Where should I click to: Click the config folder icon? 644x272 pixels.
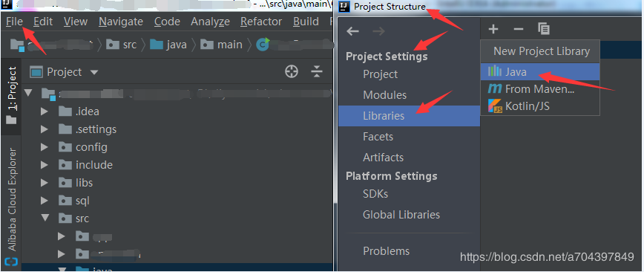(x=65, y=147)
